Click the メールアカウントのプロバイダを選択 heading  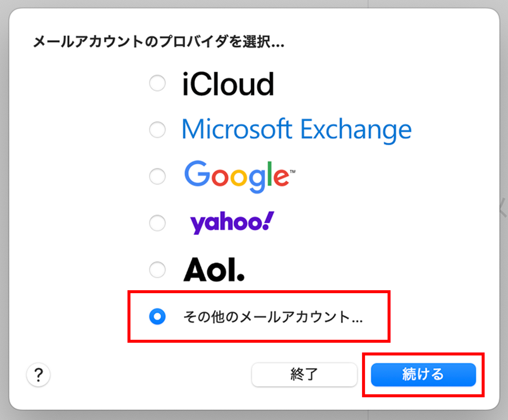(x=158, y=42)
